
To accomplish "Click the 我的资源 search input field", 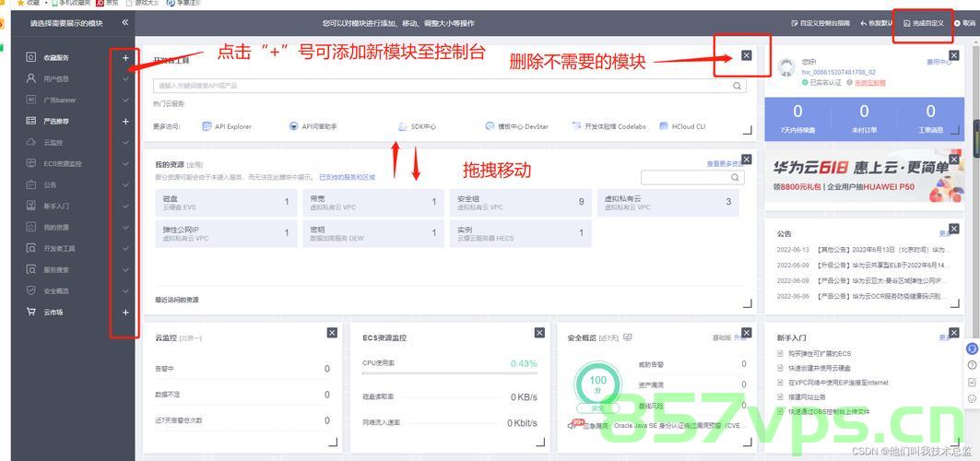I will point(692,178).
